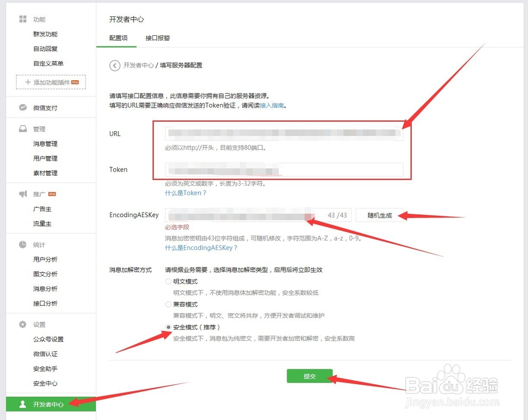
Task: Click the plus icon in 添加功能插件
Action: 28,82
